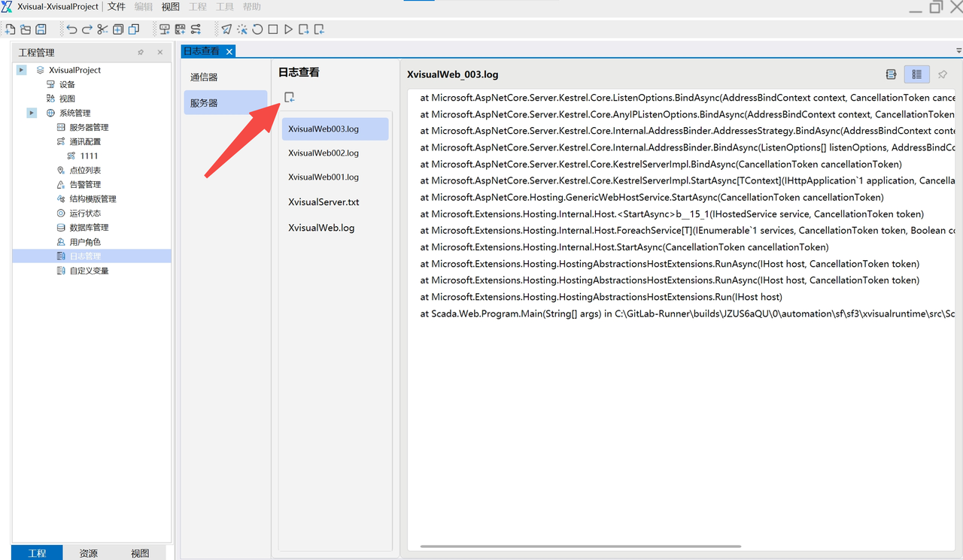
Task: Close the 工程管理 panel
Action: click(x=160, y=53)
